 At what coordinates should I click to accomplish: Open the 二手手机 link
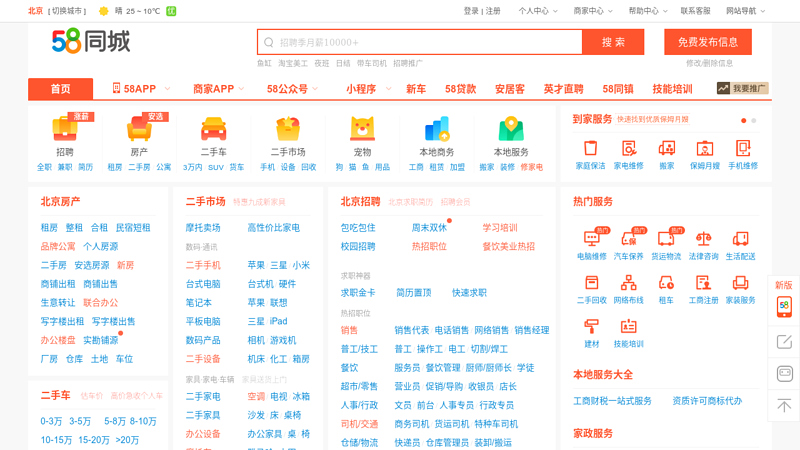pos(203,265)
